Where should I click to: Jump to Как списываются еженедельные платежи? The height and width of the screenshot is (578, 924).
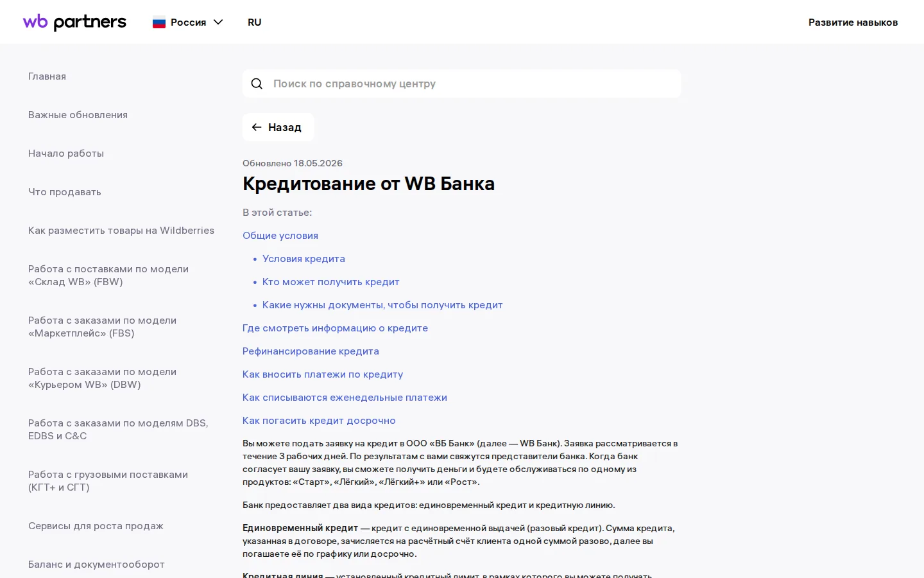[345, 398]
